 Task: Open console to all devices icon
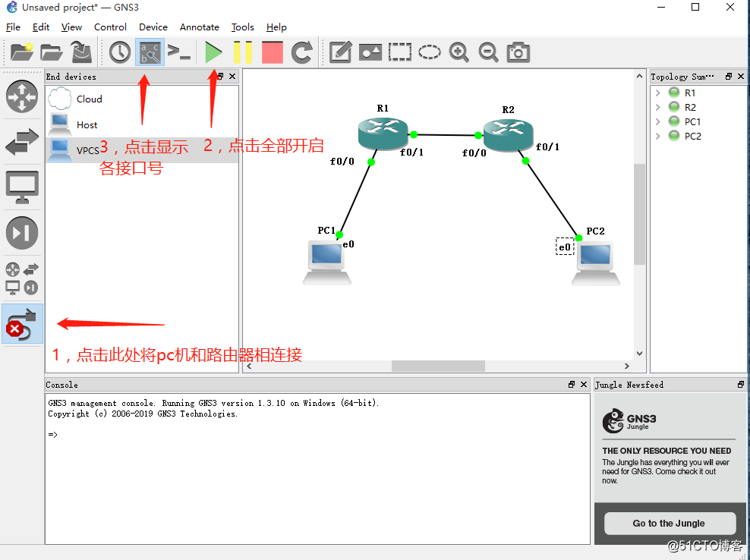[x=179, y=52]
